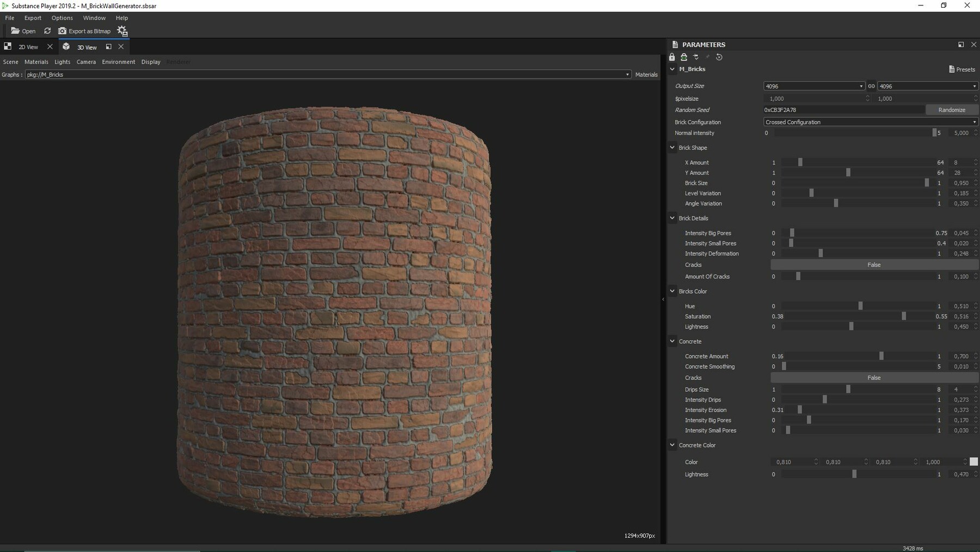Click the Concrete Color swatch
Screen dimensions: 980x552
click(x=973, y=462)
